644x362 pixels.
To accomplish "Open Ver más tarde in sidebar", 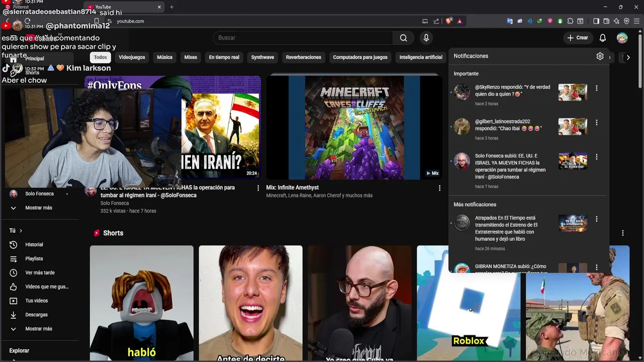I will [x=39, y=273].
